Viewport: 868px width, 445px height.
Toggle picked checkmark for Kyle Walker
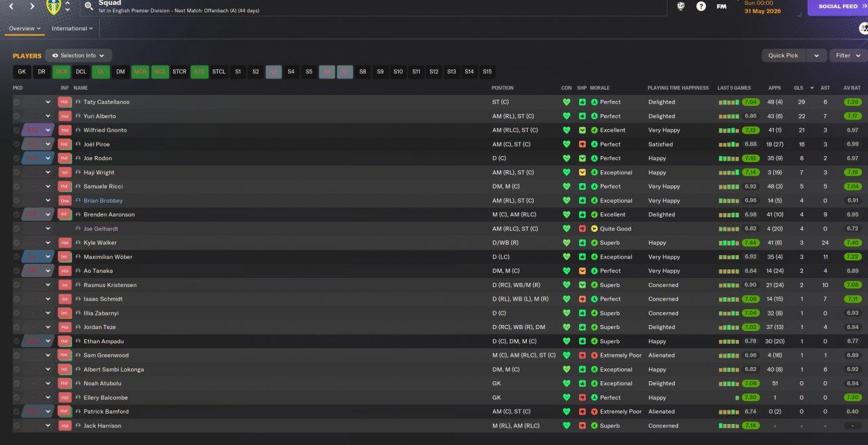[x=16, y=243]
